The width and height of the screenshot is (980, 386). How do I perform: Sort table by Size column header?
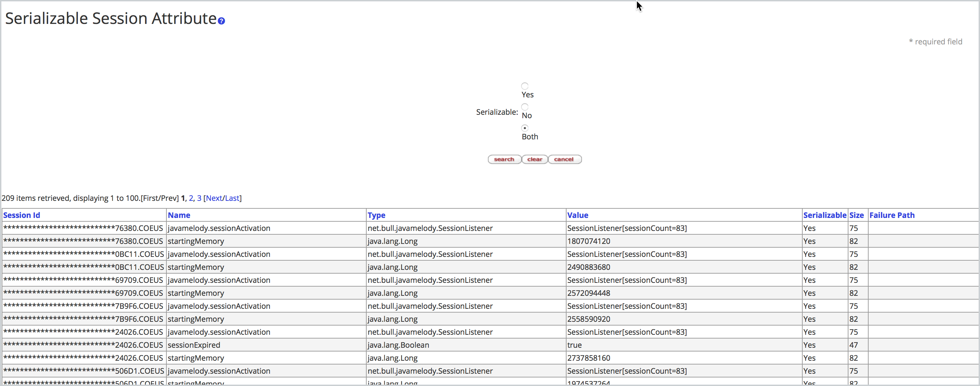click(x=856, y=215)
